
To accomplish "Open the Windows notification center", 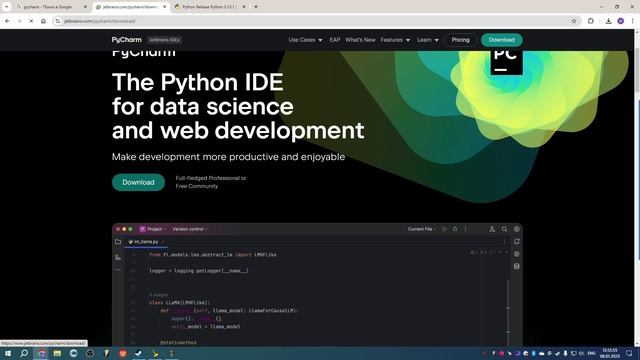I will point(629,353).
